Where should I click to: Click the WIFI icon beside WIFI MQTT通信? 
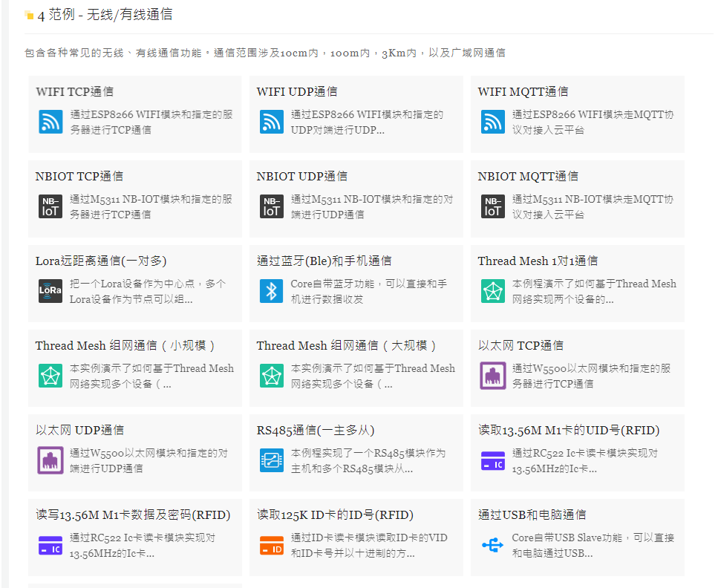492,122
